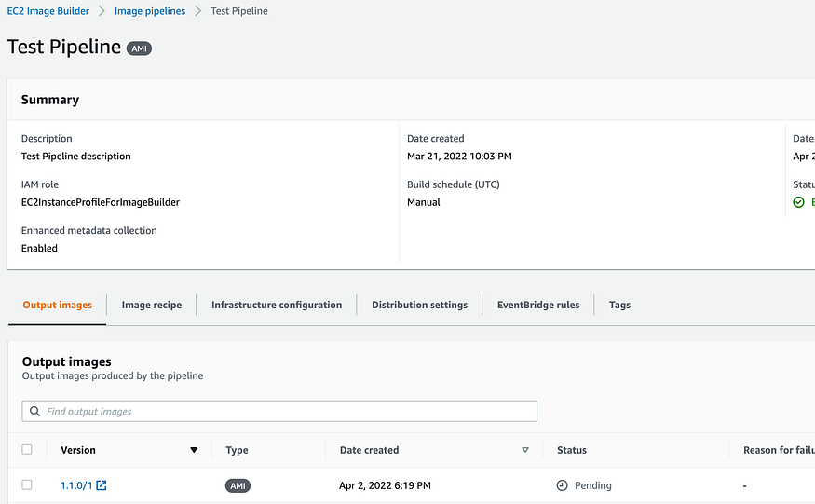
Task: Click the Find output images search field
Action: click(279, 411)
